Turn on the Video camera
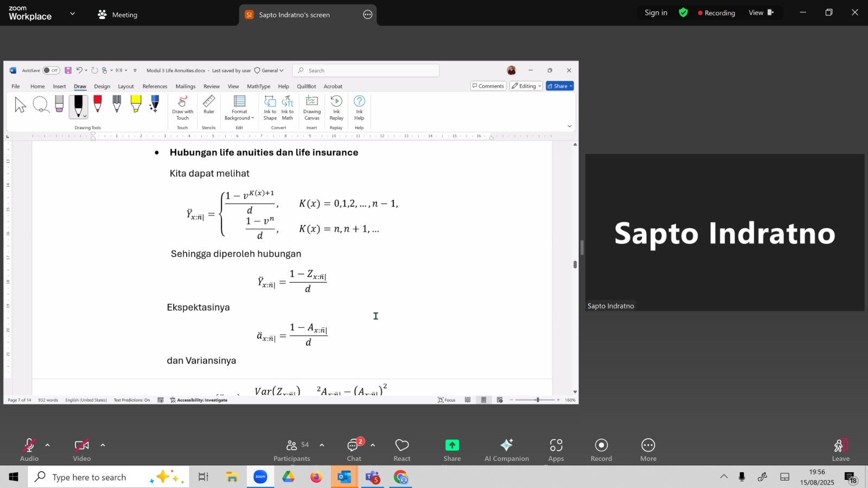 (81, 446)
